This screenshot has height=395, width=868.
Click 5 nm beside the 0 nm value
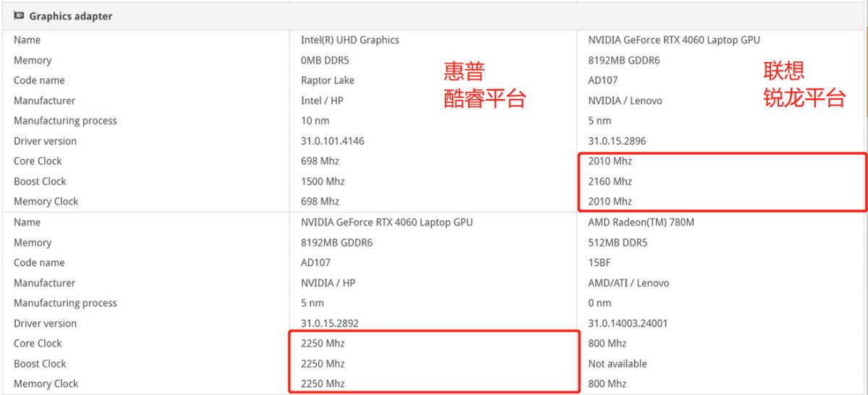(312, 303)
